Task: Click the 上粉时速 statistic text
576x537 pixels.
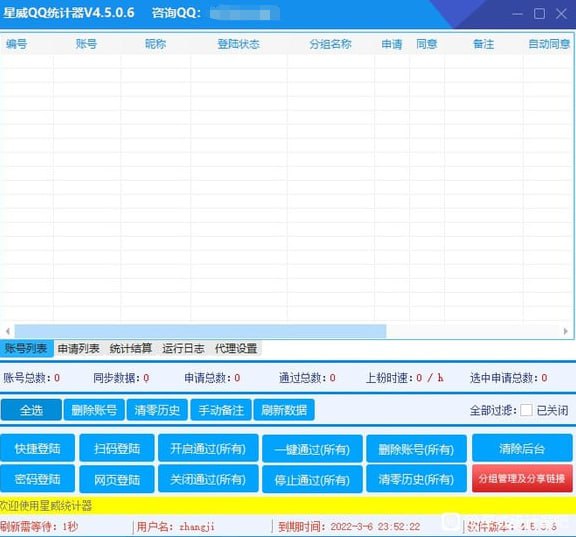Action: 405,378
